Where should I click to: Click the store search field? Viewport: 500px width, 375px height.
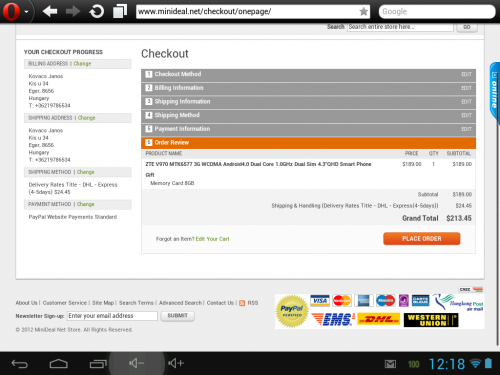click(400, 27)
